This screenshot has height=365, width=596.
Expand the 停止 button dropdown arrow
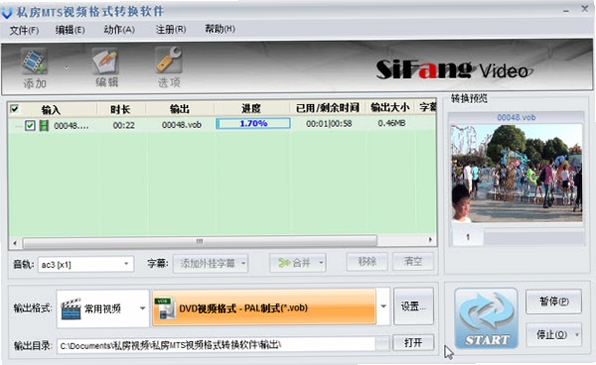tap(577, 335)
